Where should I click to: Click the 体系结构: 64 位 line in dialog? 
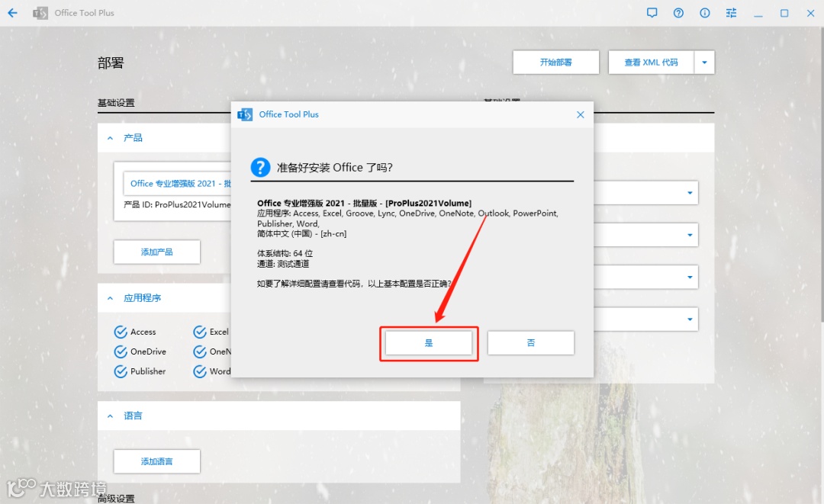tap(285, 254)
